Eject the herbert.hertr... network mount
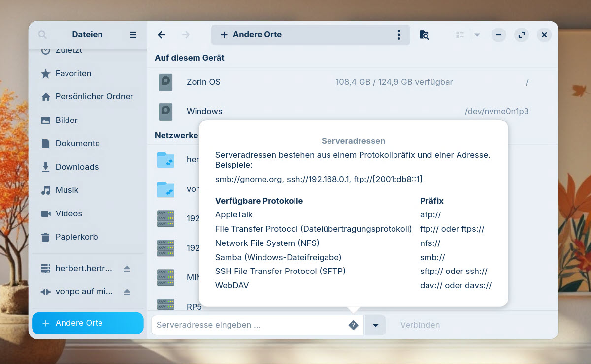 (x=127, y=269)
